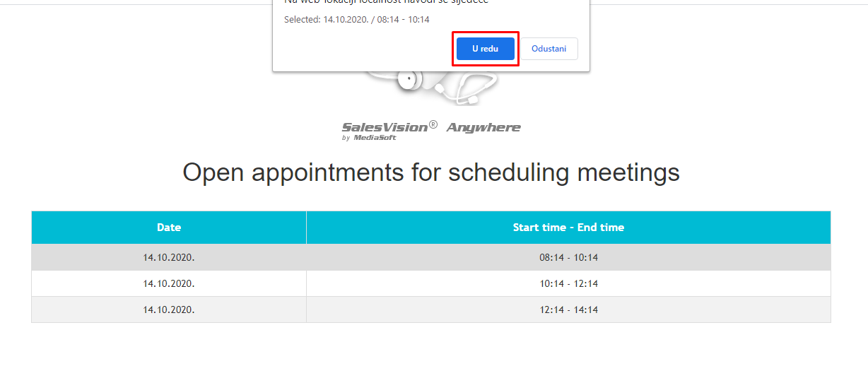Click the registered trademark symbol after SalesVision
Screen dimensions: 868x383
pyautogui.click(x=433, y=124)
